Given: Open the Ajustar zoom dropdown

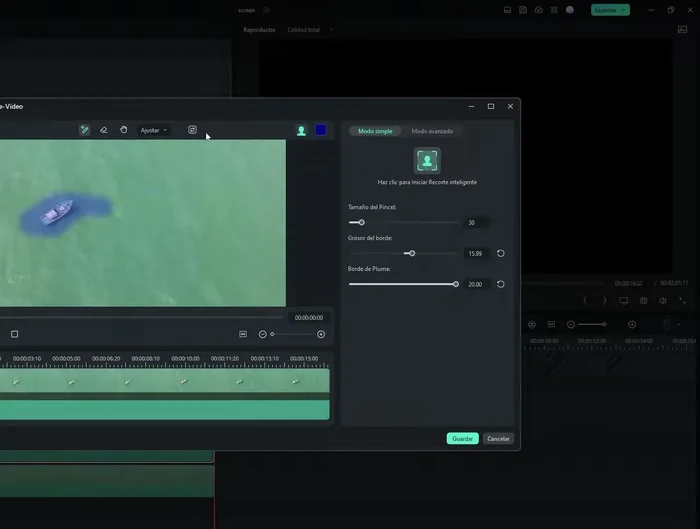Looking at the screenshot, I should [154, 130].
